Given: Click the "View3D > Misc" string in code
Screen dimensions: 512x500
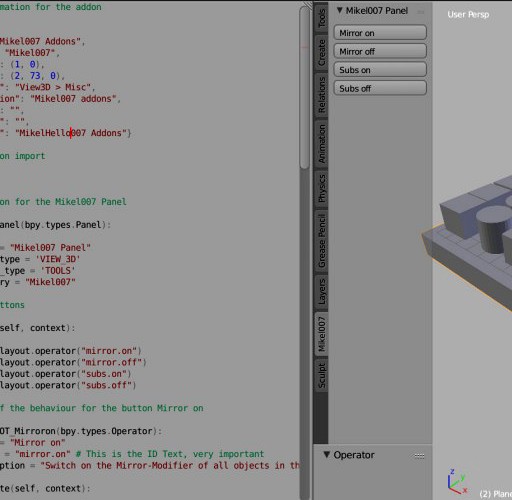Looking at the screenshot, I should 53,87.
